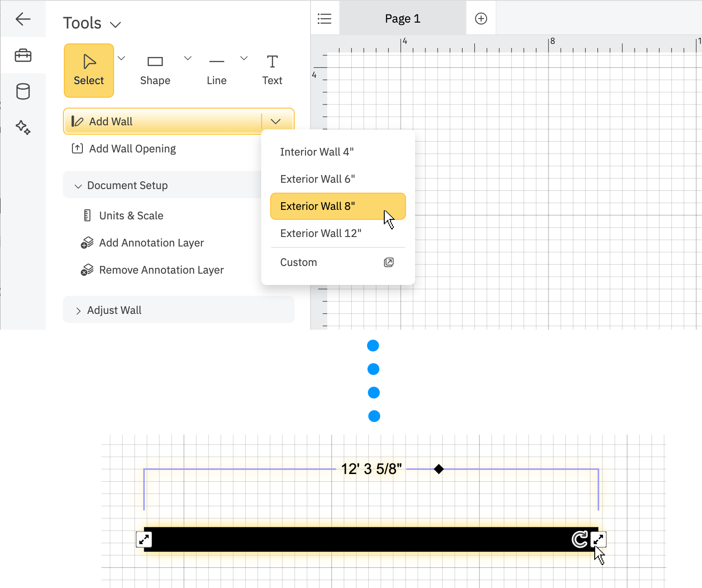Choose the Shape rectangle tool
Image resolution: width=702 pixels, height=588 pixels.
(x=155, y=71)
